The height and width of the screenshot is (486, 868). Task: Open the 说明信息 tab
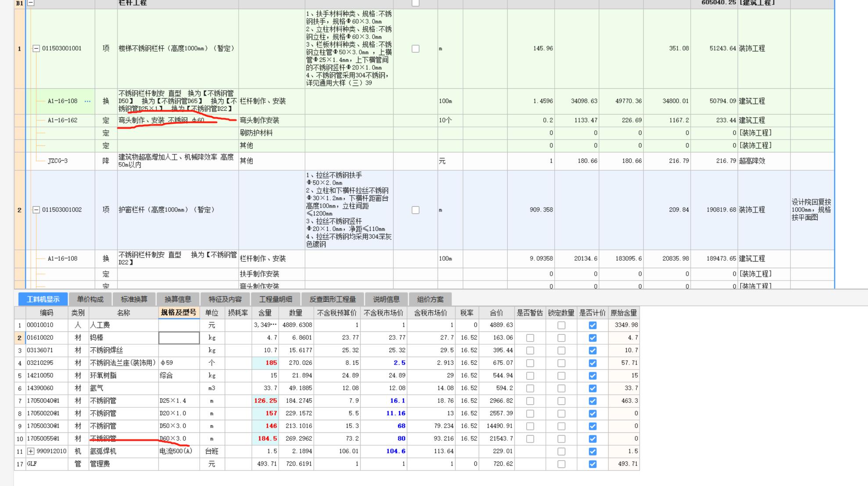coord(386,299)
